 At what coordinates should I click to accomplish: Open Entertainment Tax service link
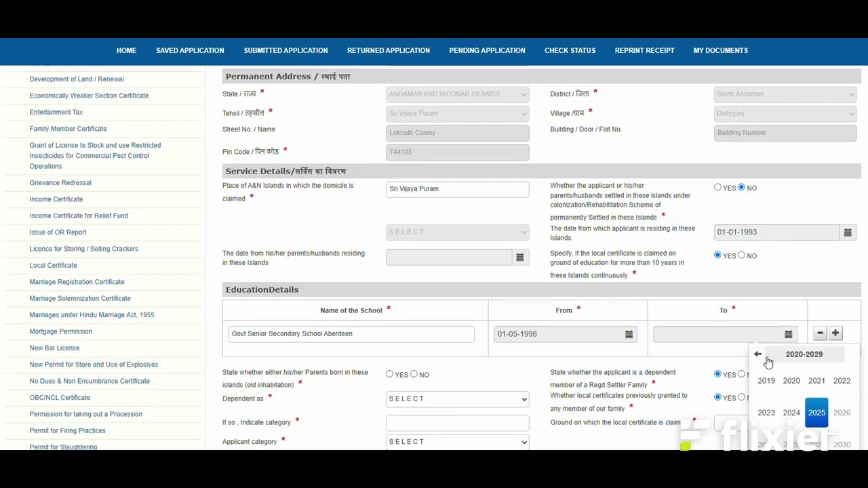click(x=56, y=113)
